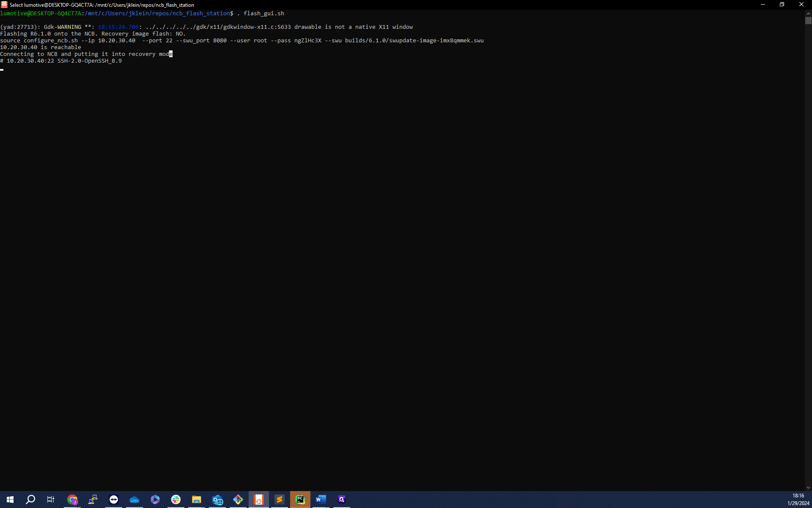Open TeamViewer from the taskbar
The width and height of the screenshot is (812, 508).
[x=114, y=500]
